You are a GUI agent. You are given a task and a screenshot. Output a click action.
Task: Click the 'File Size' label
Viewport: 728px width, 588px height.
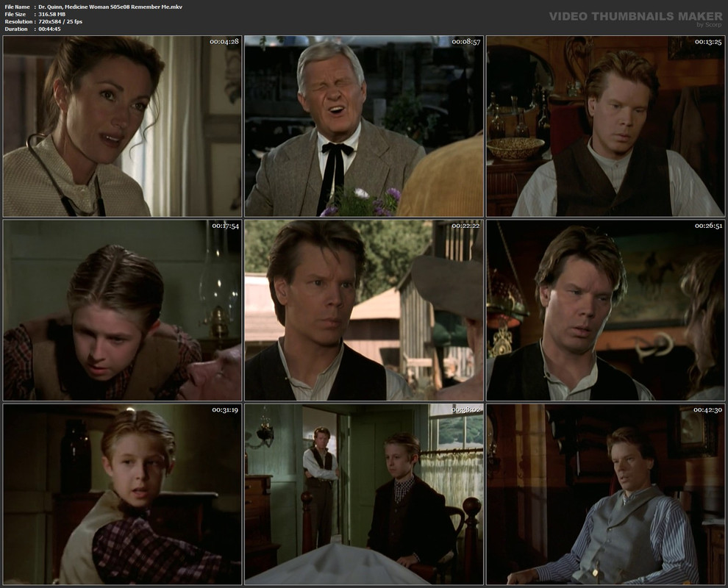pos(15,15)
